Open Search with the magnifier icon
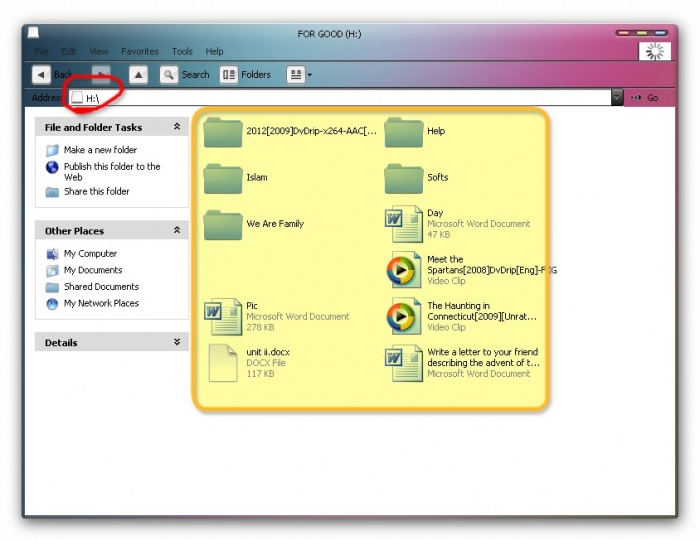This screenshot has width=700, height=540. click(169, 75)
